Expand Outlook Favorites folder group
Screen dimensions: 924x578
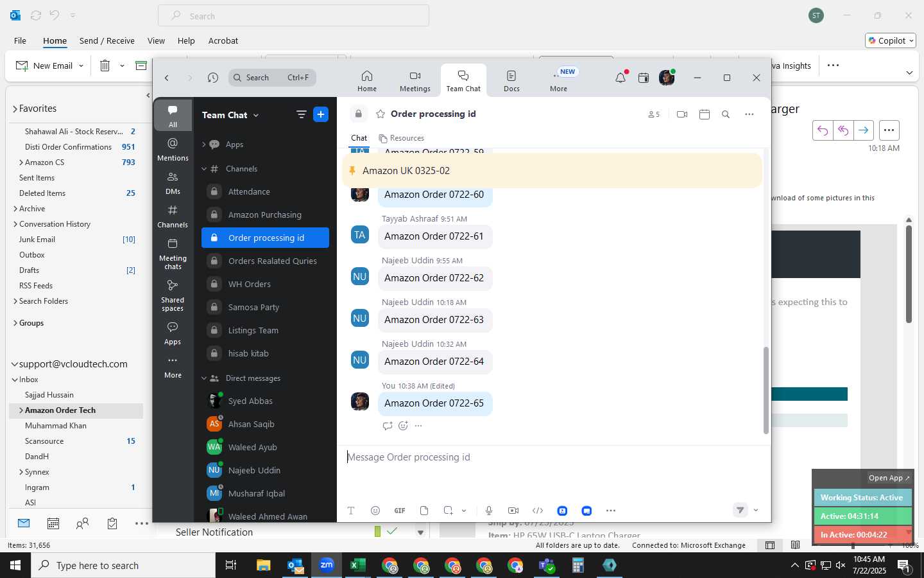[x=15, y=109]
